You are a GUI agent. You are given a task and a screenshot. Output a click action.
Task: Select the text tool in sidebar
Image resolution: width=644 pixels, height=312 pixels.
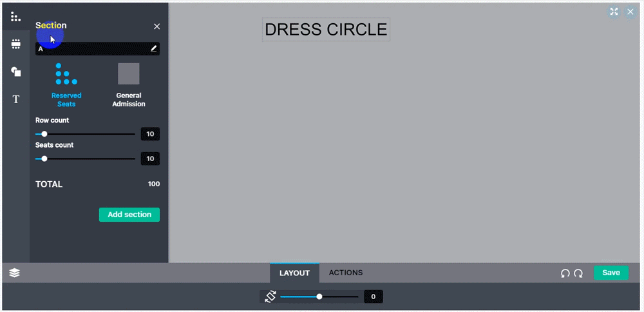coord(15,99)
